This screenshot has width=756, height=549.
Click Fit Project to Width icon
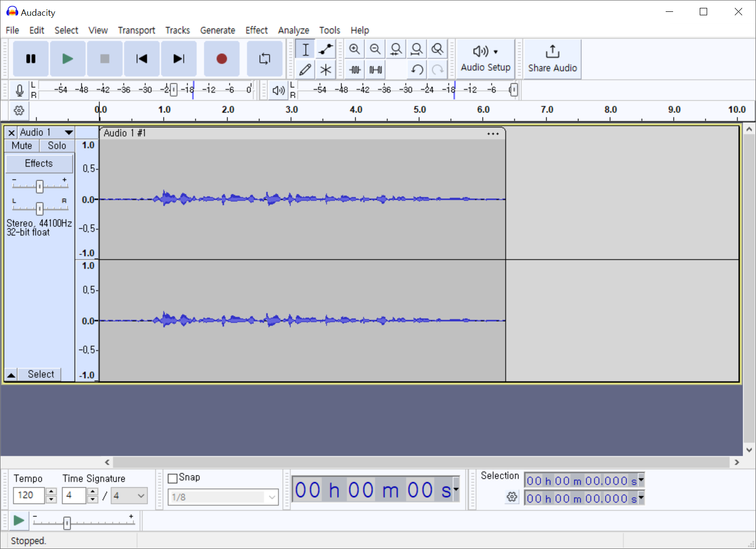416,49
